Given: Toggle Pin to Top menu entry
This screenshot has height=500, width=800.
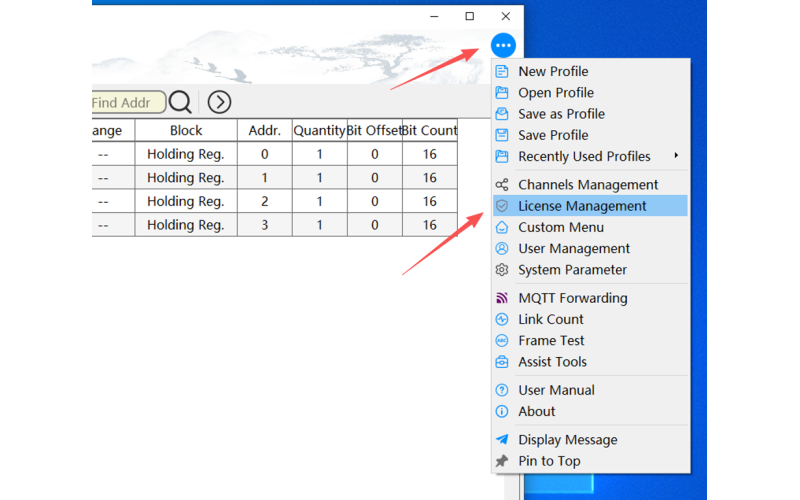Looking at the screenshot, I should coord(590,461).
